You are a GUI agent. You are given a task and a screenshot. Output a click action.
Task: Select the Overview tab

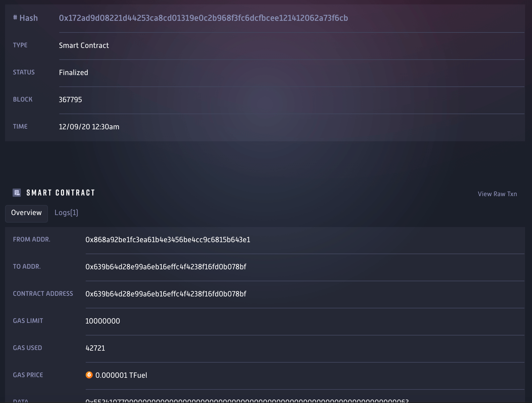coord(26,213)
